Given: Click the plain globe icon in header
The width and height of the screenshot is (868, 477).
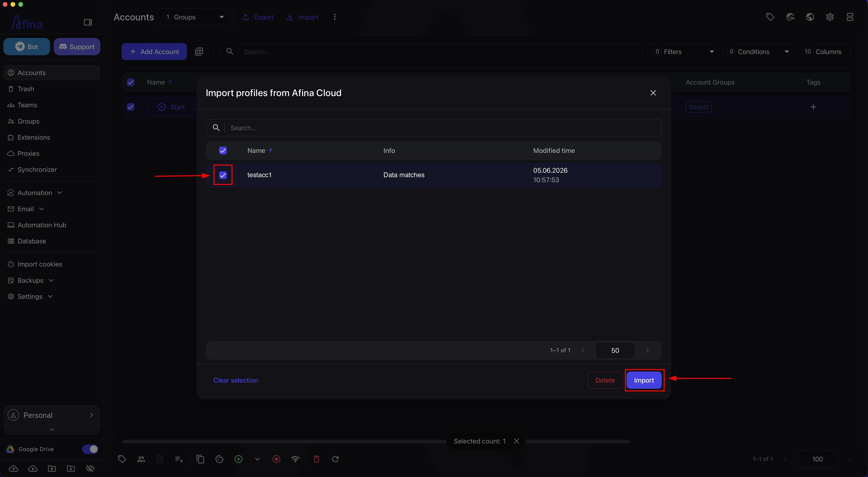Looking at the screenshot, I should pyautogui.click(x=810, y=17).
